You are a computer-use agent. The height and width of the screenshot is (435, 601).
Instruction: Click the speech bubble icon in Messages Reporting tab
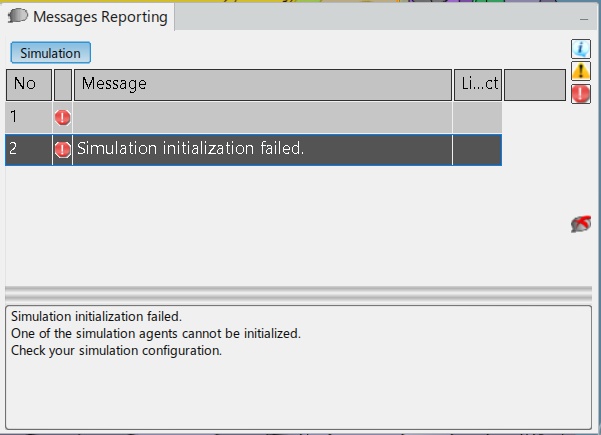point(18,16)
